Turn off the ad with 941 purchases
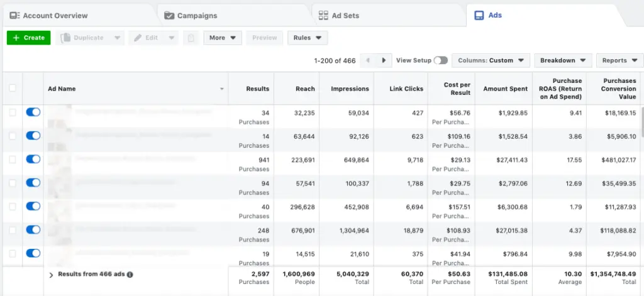This screenshot has height=296, width=644. pyautogui.click(x=33, y=159)
